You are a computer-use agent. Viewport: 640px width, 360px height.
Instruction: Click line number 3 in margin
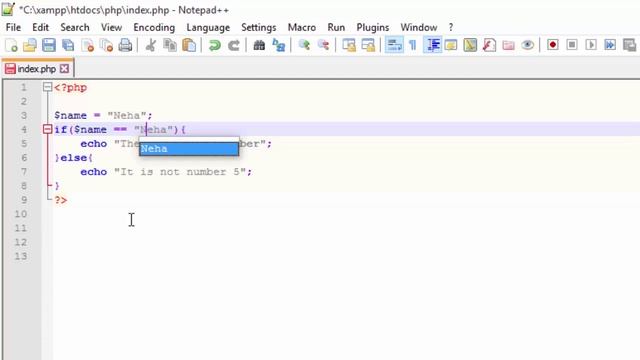[24, 116]
